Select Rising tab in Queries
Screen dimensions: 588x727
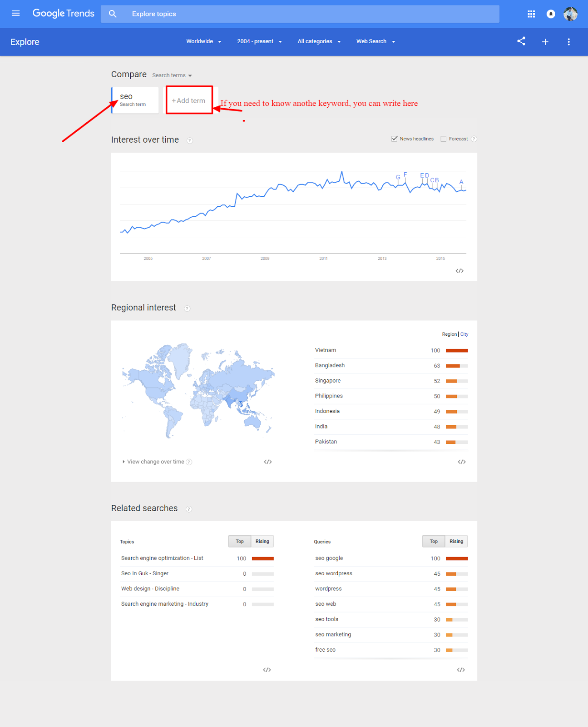click(456, 541)
